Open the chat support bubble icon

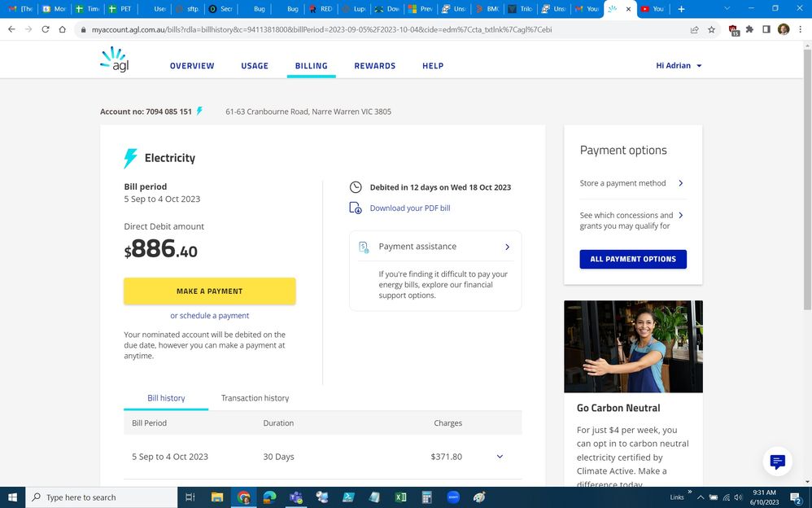click(777, 462)
